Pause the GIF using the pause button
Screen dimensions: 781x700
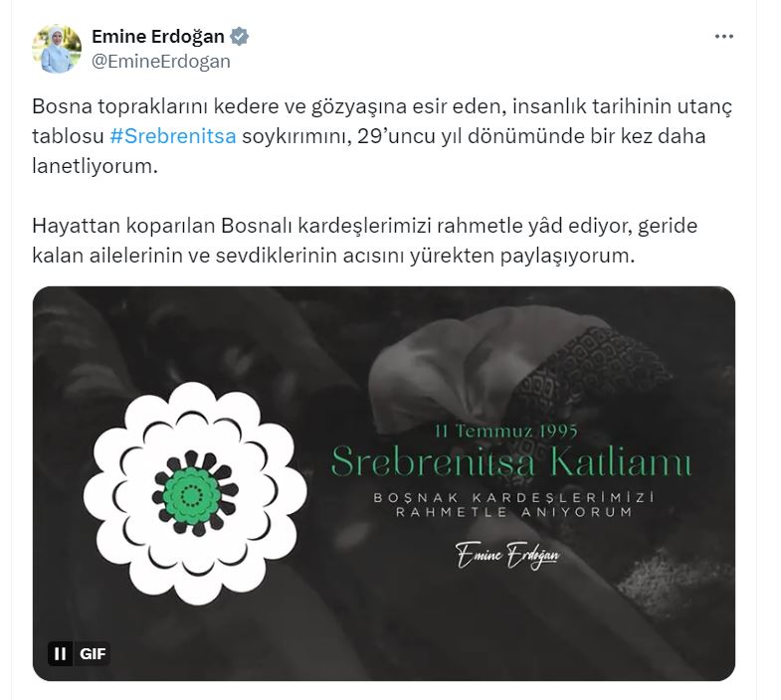pyautogui.click(x=61, y=653)
